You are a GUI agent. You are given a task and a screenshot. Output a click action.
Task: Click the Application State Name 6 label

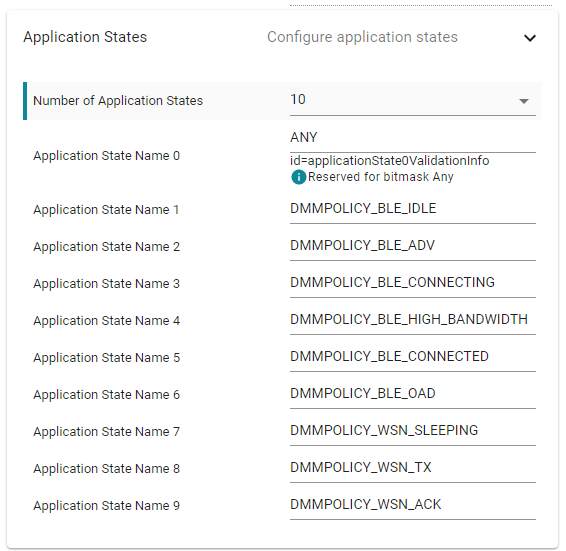tap(106, 395)
